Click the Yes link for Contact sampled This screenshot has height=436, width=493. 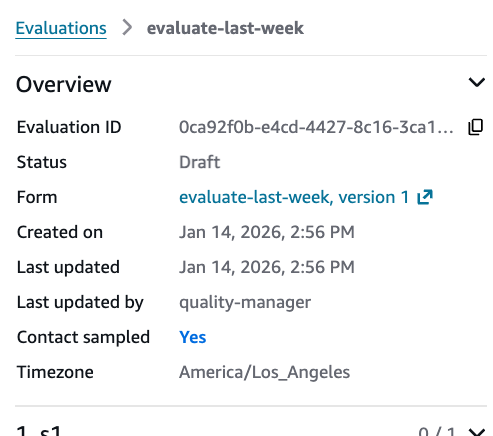(193, 337)
